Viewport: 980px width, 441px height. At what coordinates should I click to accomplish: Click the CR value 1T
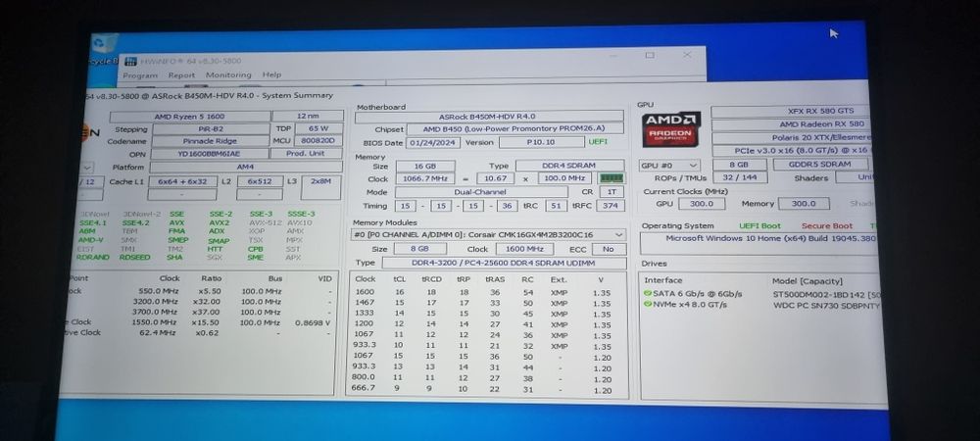click(x=612, y=192)
